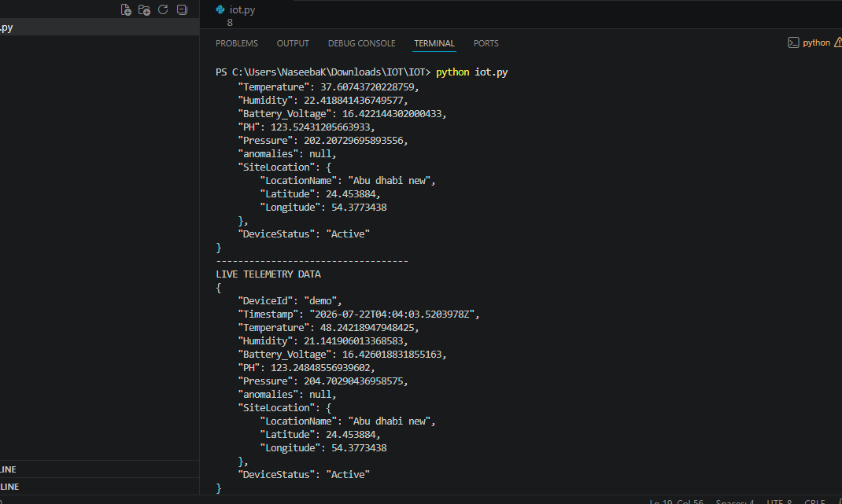
Task: Click the Battery_Voltage 16.426018831855163 line
Action: pos(342,355)
